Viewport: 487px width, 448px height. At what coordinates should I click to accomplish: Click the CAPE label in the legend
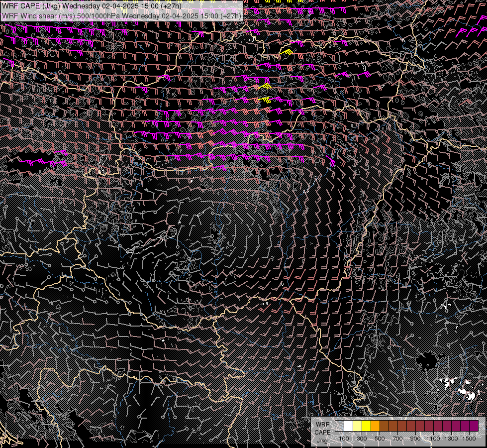322,432
